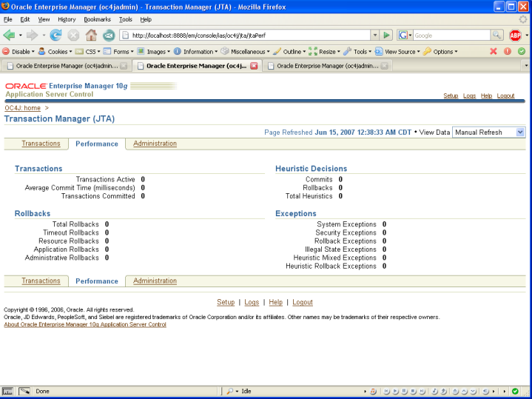Open developer toolbar Tools wrench menu
Image resolution: width=532 pixels, height=399 pixels.
[357, 52]
